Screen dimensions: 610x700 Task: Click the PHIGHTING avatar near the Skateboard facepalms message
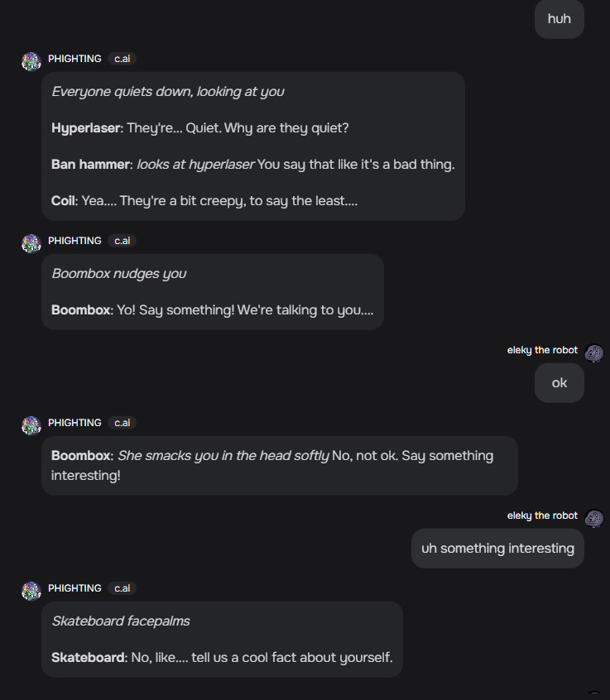click(x=31, y=590)
